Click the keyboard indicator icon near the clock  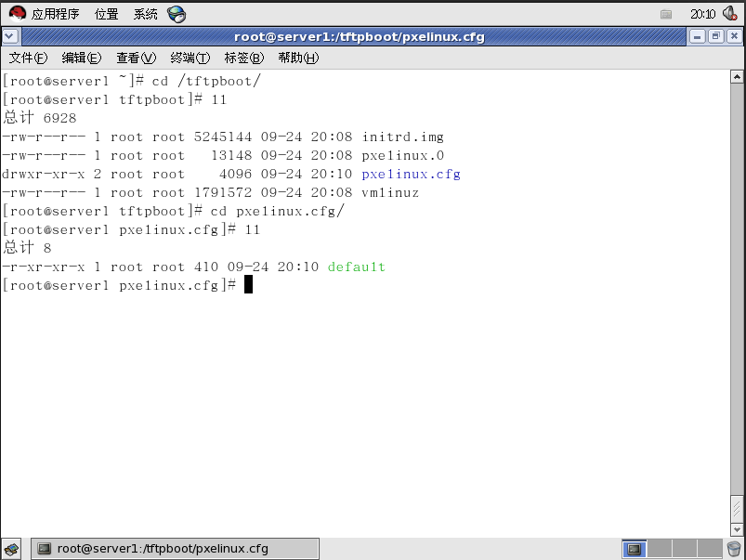pyautogui.click(x=666, y=14)
